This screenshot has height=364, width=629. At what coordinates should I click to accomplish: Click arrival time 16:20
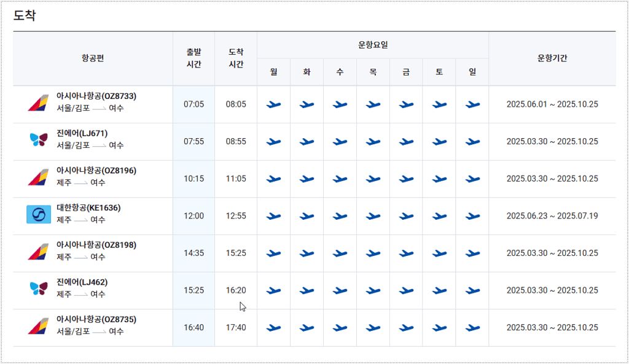pyautogui.click(x=236, y=290)
